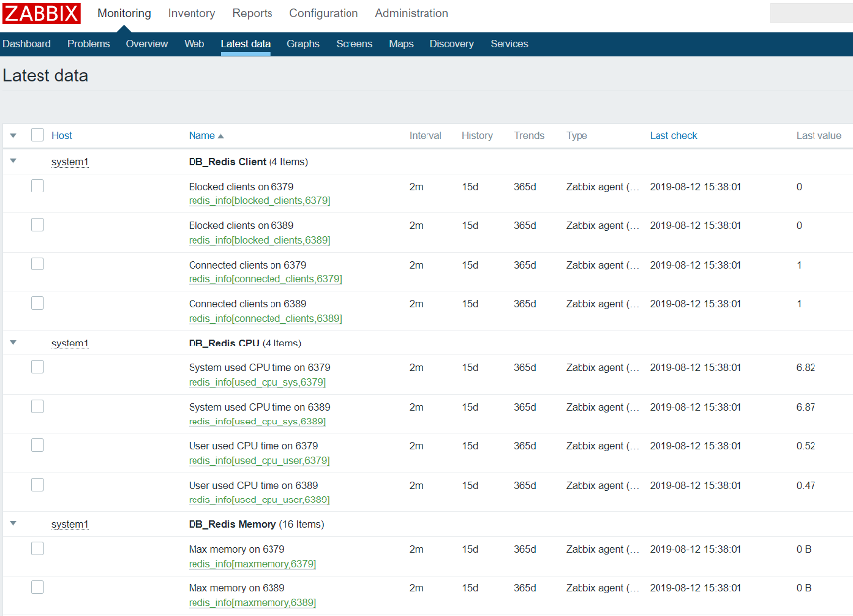This screenshot has width=853, height=616.
Task: Go to the Problems tab
Action: (89, 44)
